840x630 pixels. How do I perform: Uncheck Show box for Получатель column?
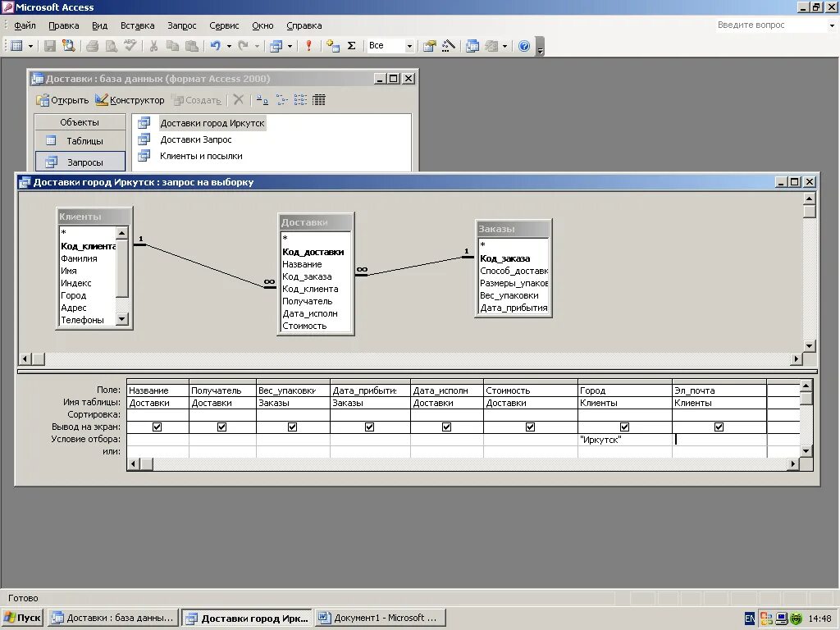tap(221, 427)
